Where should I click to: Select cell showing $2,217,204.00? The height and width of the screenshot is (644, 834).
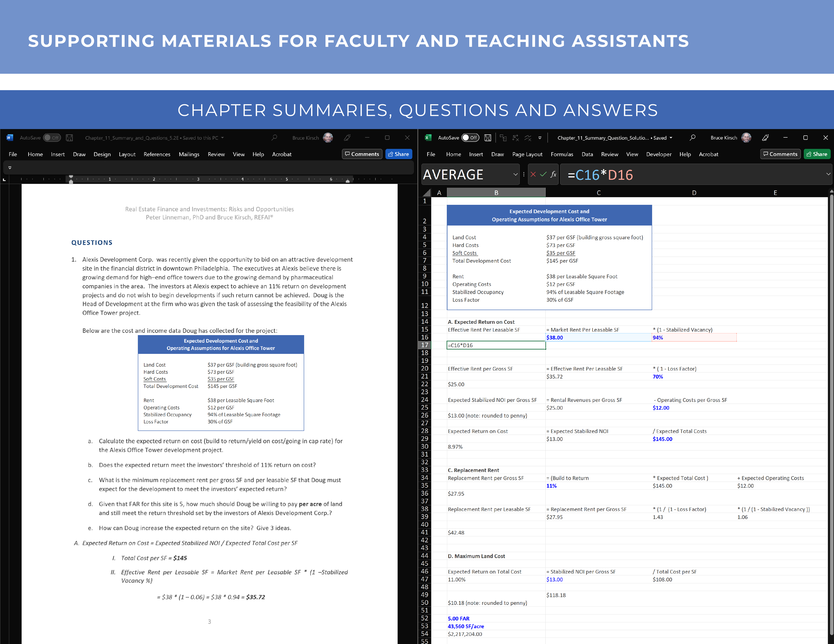(496, 634)
